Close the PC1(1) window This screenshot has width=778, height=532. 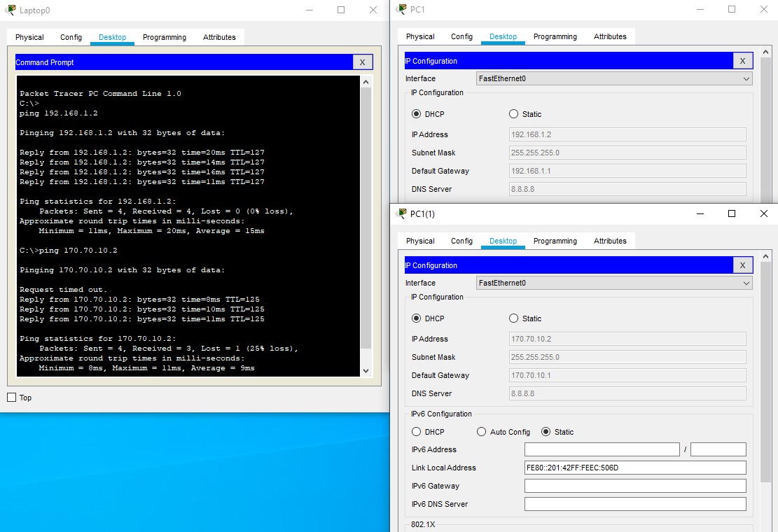pyautogui.click(x=763, y=213)
